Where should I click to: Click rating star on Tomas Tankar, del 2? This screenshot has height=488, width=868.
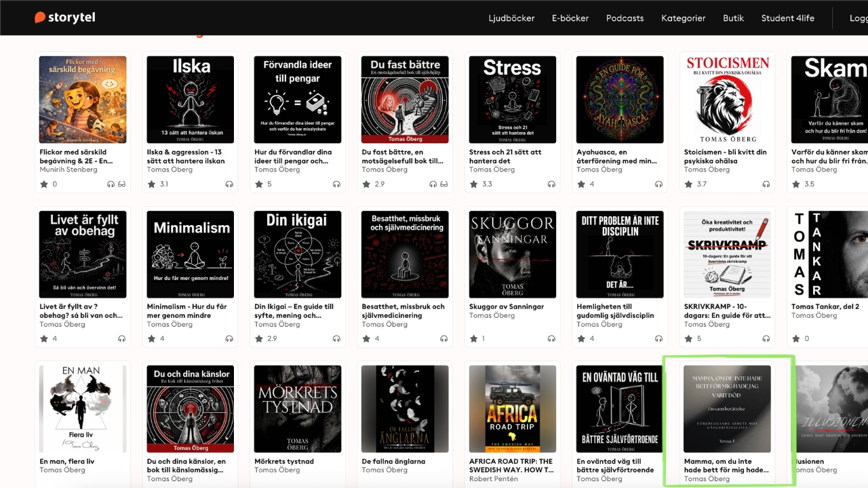click(x=795, y=339)
